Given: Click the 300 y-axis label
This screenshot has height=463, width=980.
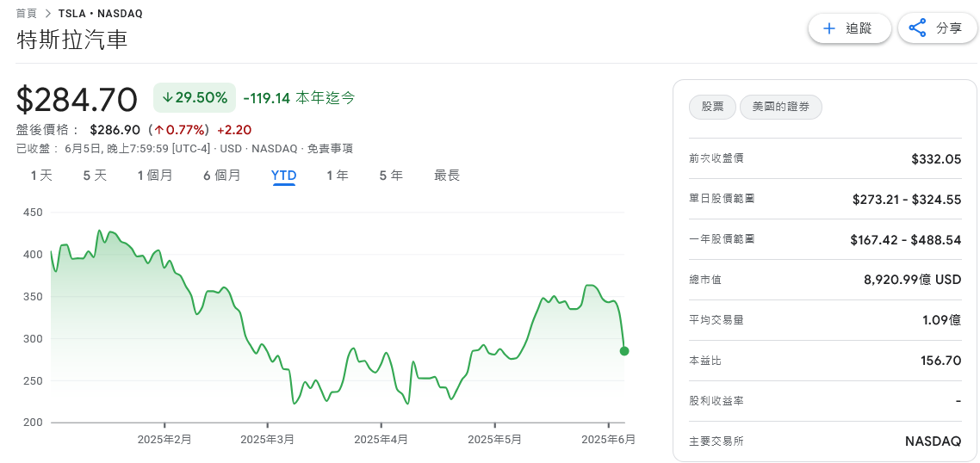Looking at the screenshot, I should click(x=34, y=339).
